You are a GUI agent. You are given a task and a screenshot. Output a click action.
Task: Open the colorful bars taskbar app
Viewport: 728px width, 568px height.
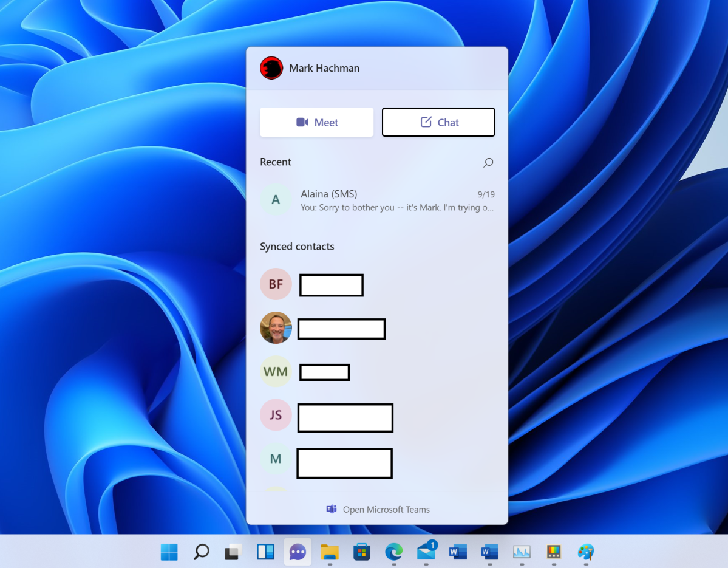tap(554, 552)
